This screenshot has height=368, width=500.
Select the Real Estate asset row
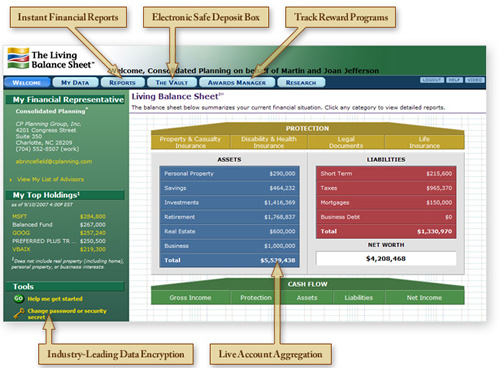coord(229,231)
